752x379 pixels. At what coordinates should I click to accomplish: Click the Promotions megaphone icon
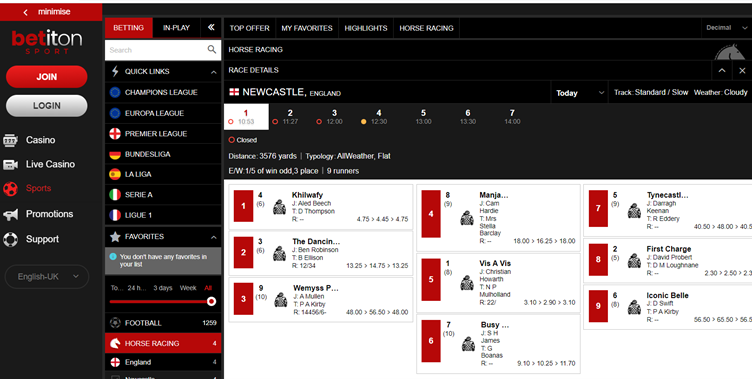[10, 214]
